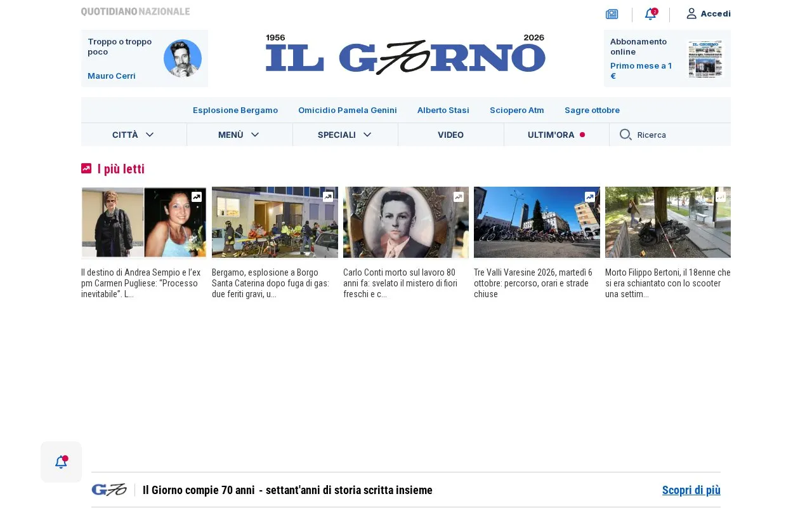This screenshot has width=812, height=508.
Task: Expand the Menù dropdown
Action: click(240, 135)
